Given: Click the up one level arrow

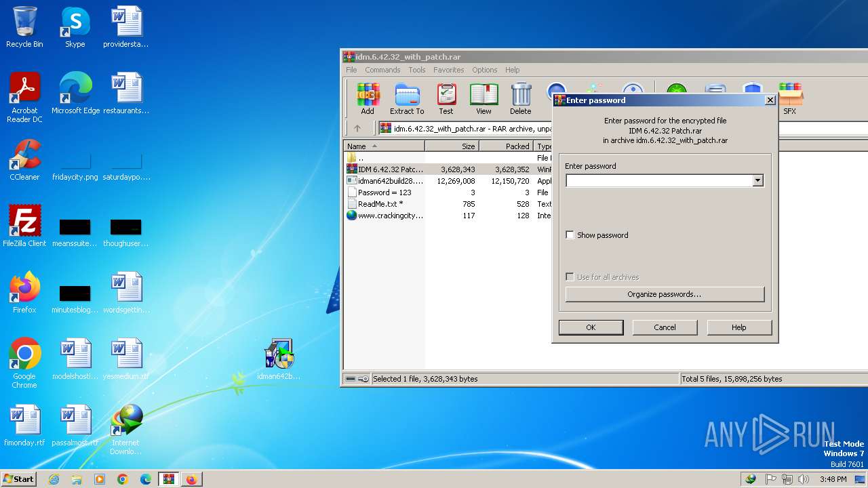Looking at the screenshot, I should click(357, 128).
